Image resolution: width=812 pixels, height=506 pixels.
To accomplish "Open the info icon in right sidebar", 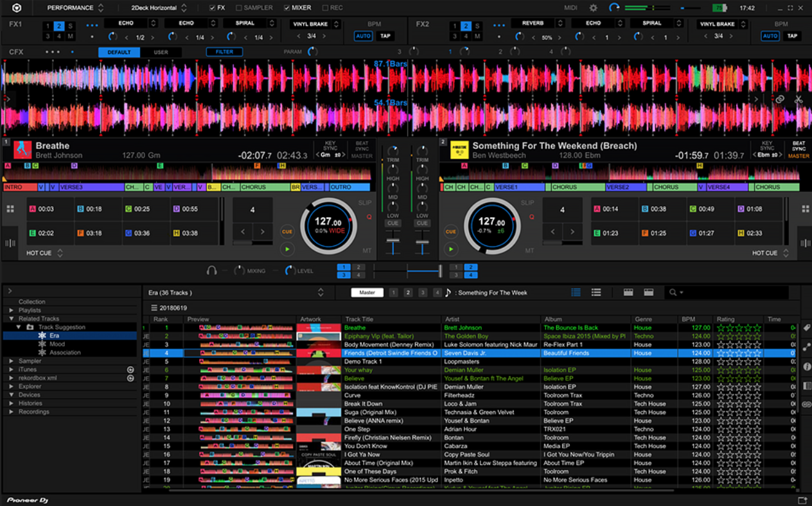I will click(807, 367).
